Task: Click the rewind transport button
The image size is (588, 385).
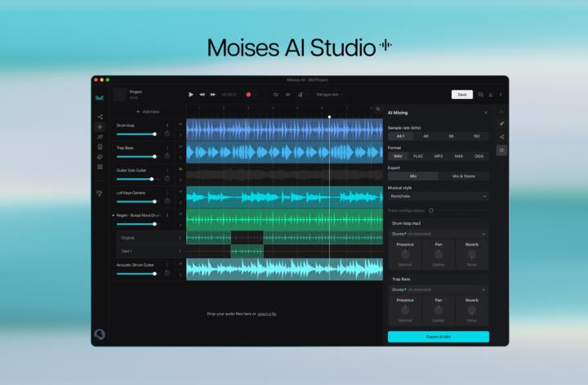Action: coord(203,95)
